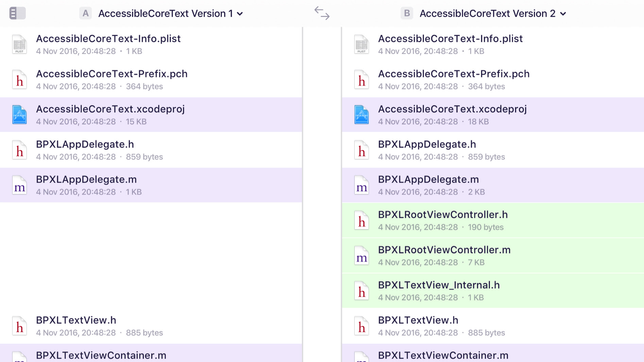The image size is (644, 362).
Task: Toggle the sidebar view button
Action: click(x=17, y=13)
